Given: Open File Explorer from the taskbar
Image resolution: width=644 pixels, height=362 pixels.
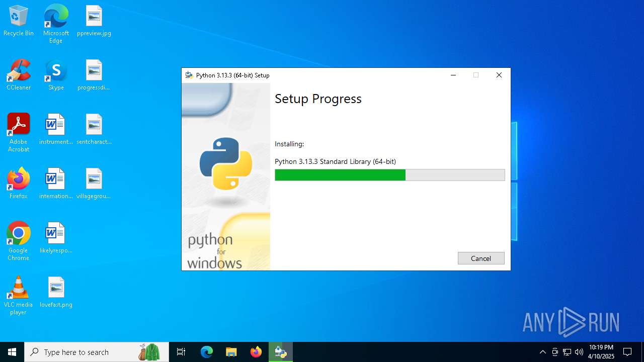Looking at the screenshot, I should pyautogui.click(x=231, y=352).
